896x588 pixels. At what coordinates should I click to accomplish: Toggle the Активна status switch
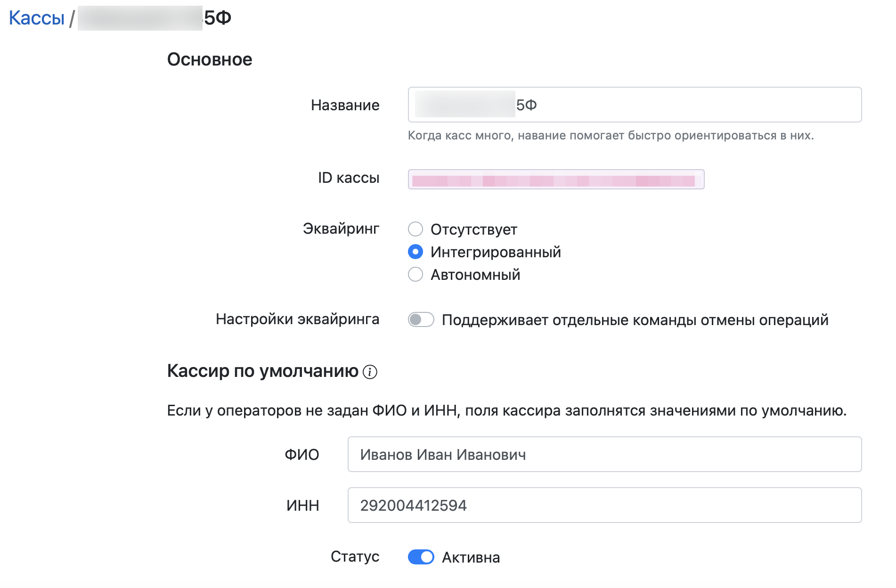(421, 557)
